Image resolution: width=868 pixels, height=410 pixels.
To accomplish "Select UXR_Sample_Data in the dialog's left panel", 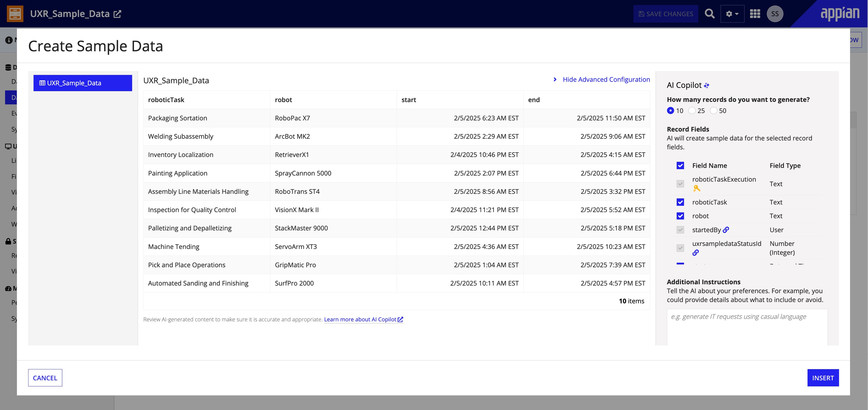I will tap(83, 83).
